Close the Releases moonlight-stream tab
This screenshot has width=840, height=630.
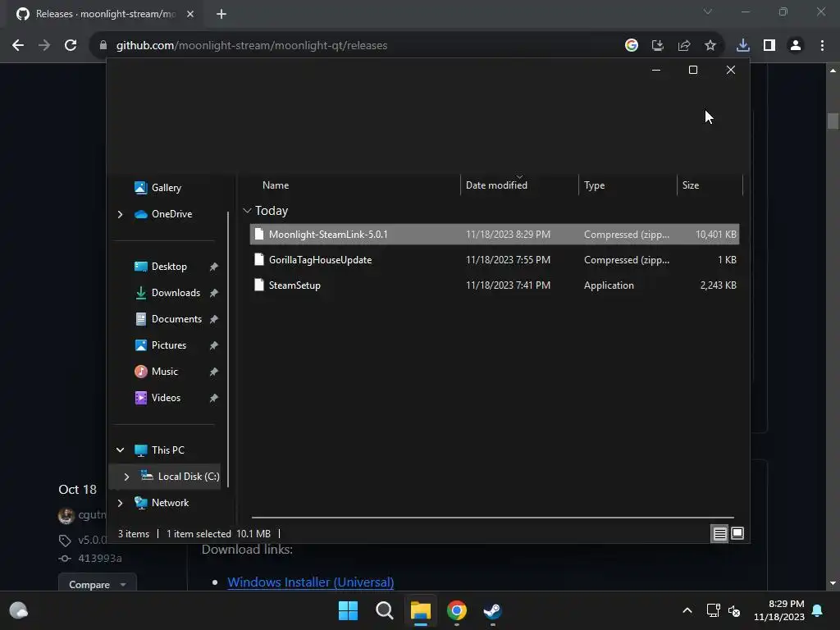[x=190, y=14]
